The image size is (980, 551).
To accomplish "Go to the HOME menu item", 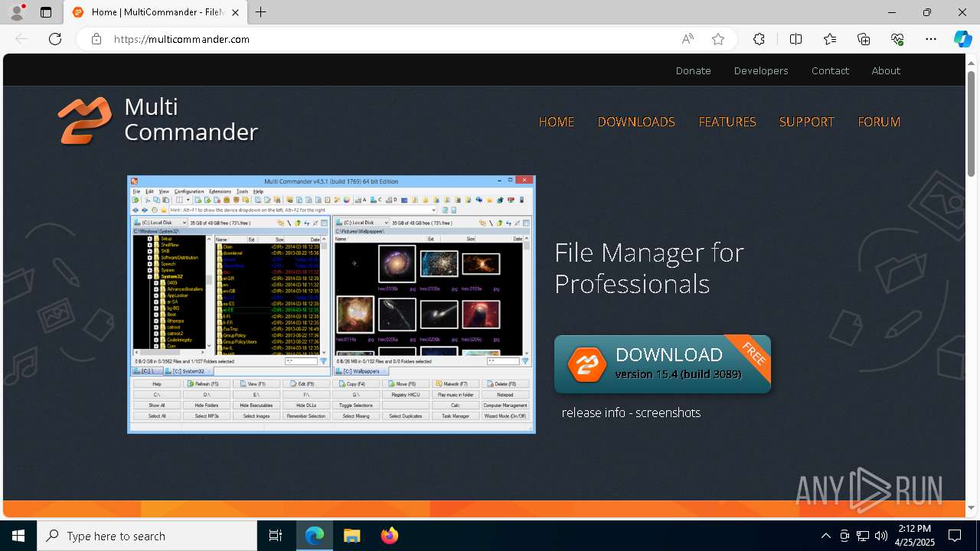I will coord(557,122).
